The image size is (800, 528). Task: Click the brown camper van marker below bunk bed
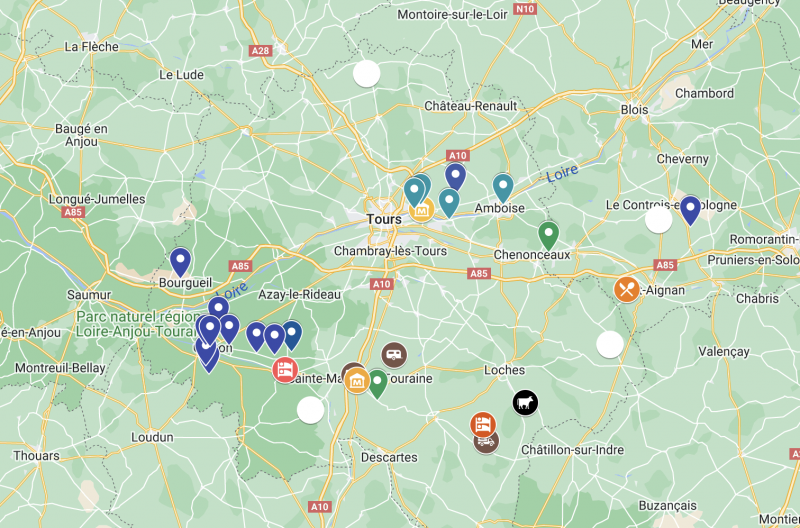coord(486,444)
